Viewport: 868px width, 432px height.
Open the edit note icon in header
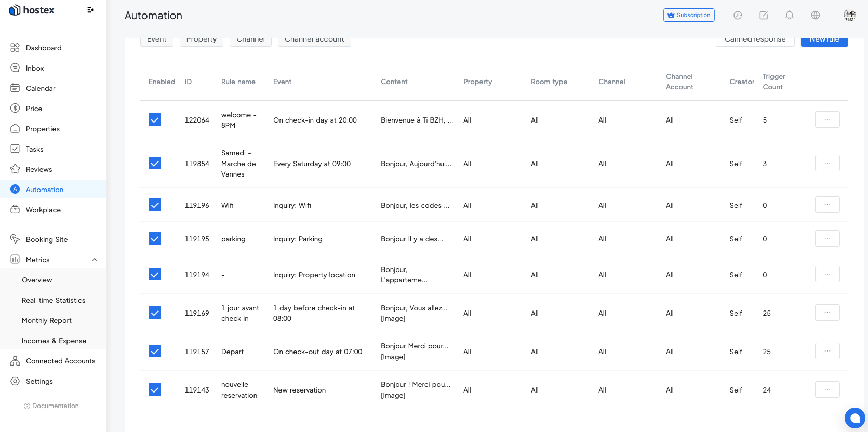pyautogui.click(x=764, y=15)
